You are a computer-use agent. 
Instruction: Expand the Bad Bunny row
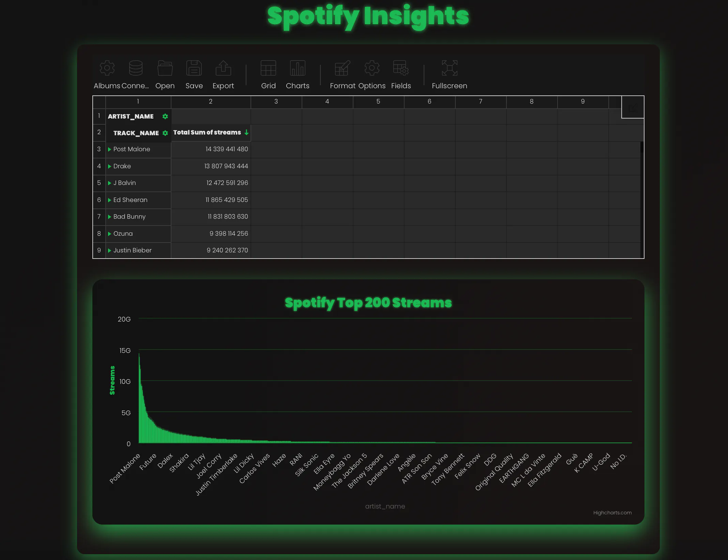(x=109, y=217)
